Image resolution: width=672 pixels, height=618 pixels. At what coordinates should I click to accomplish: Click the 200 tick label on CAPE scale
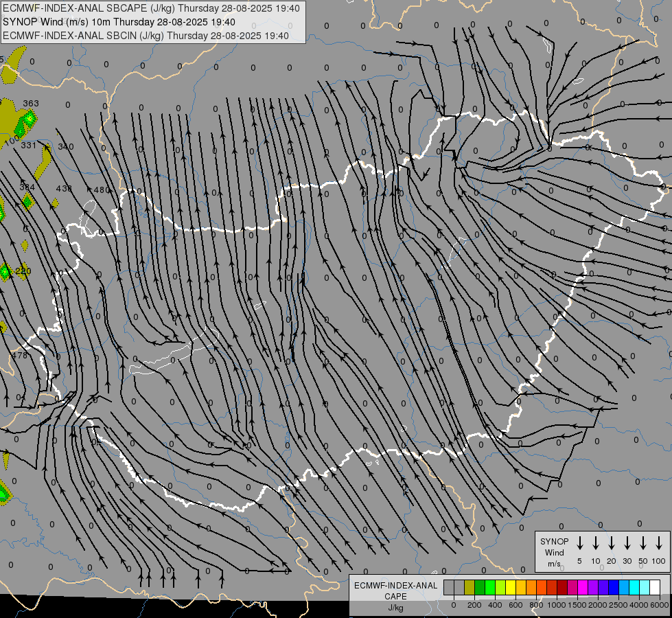click(x=474, y=605)
